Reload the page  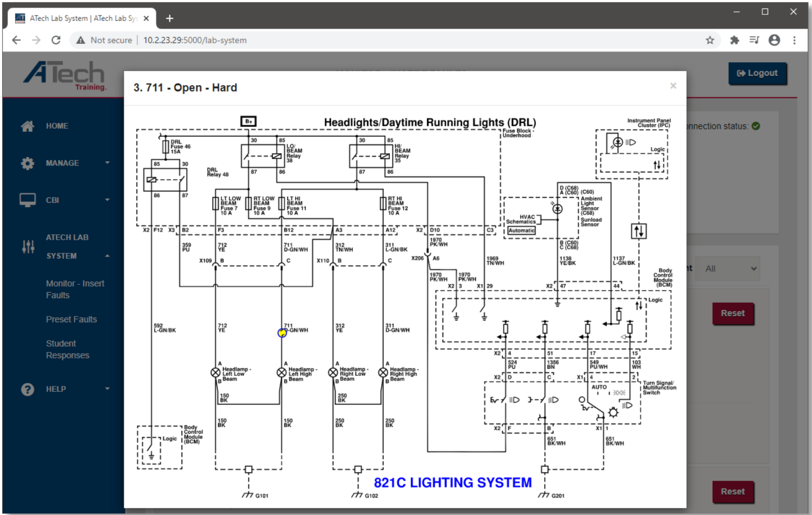tap(56, 40)
